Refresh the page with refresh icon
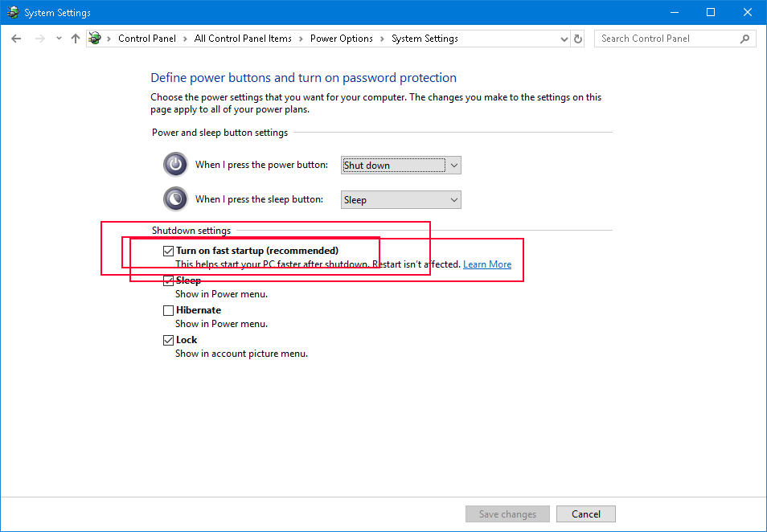This screenshot has height=532, width=767. click(x=578, y=39)
